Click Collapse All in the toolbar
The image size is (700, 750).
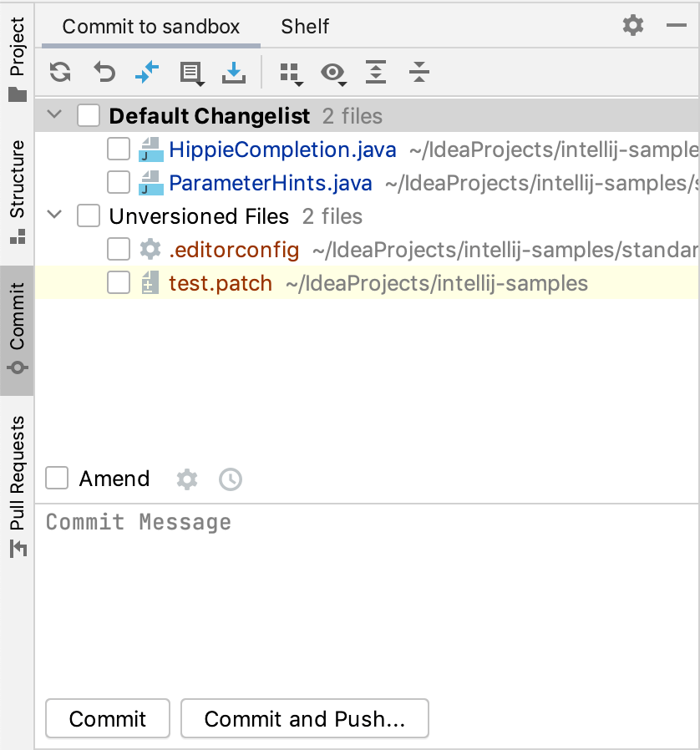coord(419,73)
